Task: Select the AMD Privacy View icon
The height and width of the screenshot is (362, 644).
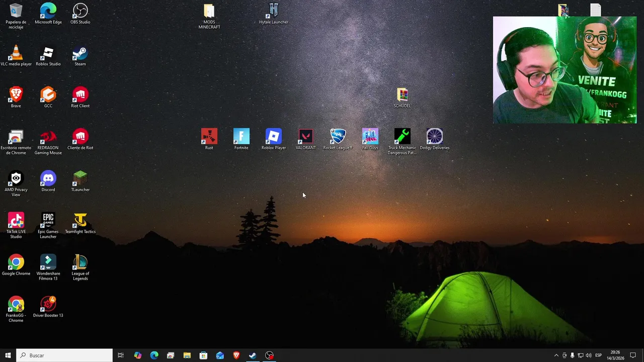Action: [x=16, y=184]
